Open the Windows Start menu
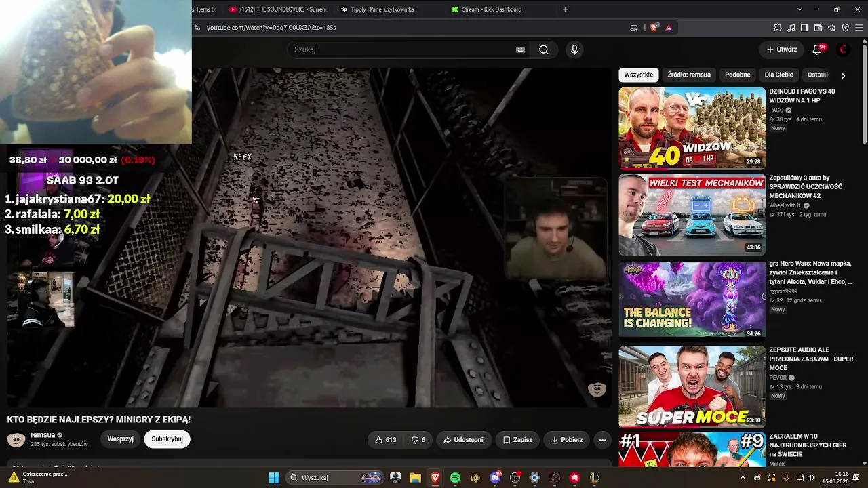This screenshot has width=868, height=488. tap(274, 478)
